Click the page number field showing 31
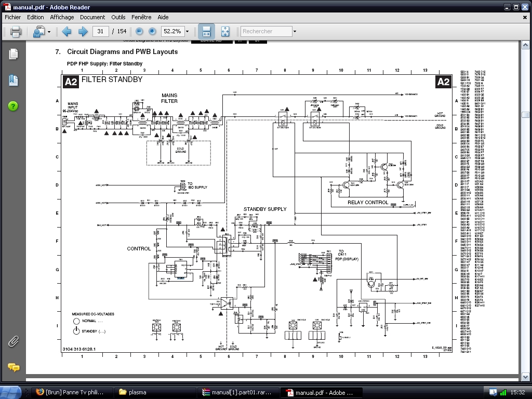Image resolution: width=532 pixels, height=399 pixels. 100,31
